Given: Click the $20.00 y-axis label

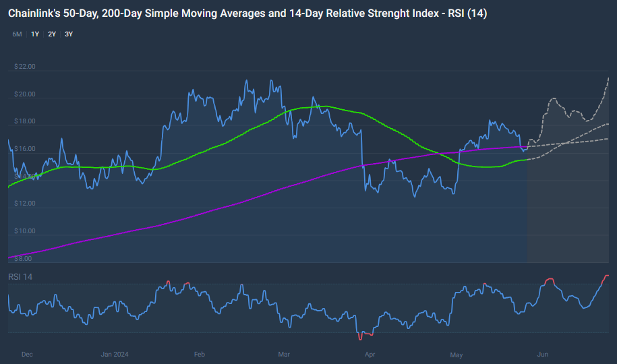Looking at the screenshot, I should tap(24, 94).
